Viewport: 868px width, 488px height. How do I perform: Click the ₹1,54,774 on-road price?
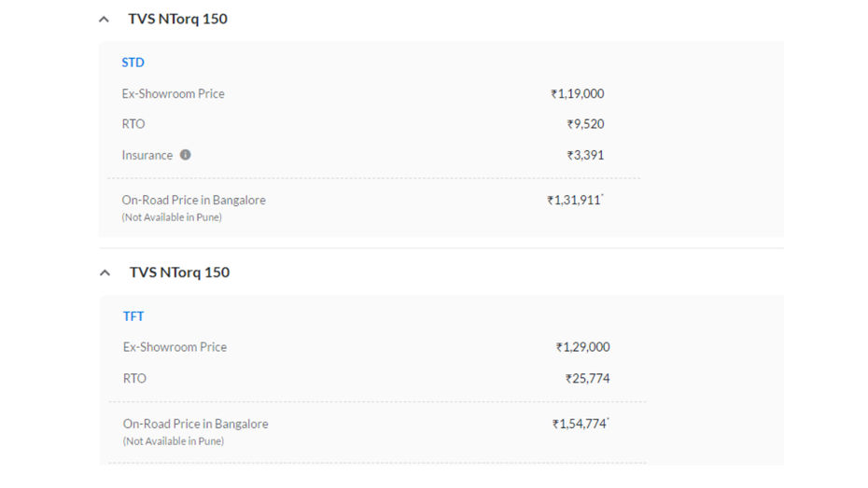coord(581,424)
